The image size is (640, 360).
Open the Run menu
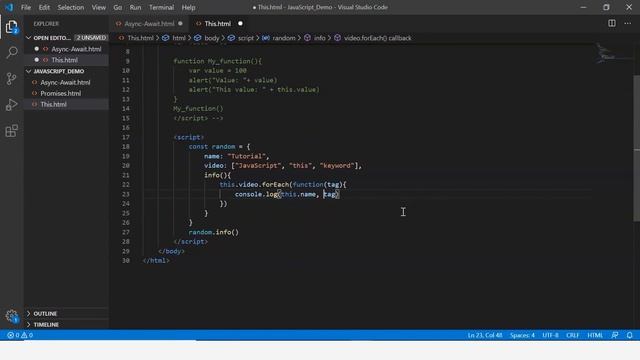[x=135, y=7]
